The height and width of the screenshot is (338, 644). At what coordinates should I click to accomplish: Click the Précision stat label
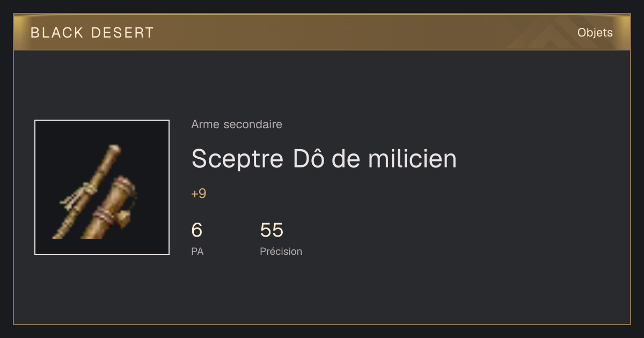(281, 251)
